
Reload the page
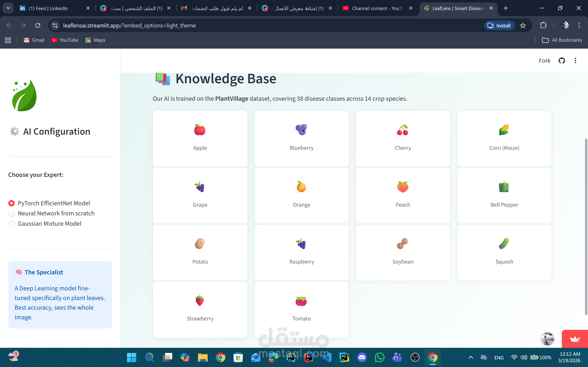(38, 25)
